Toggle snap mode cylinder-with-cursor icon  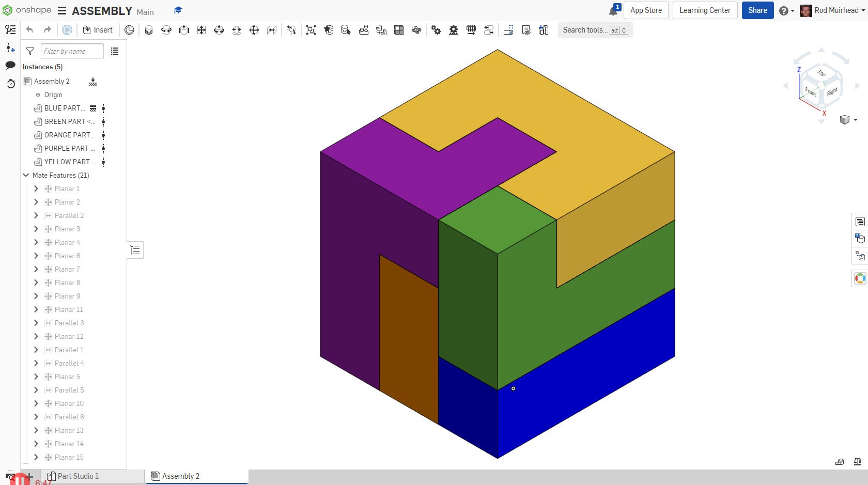pyautogui.click(x=346, y=30)
